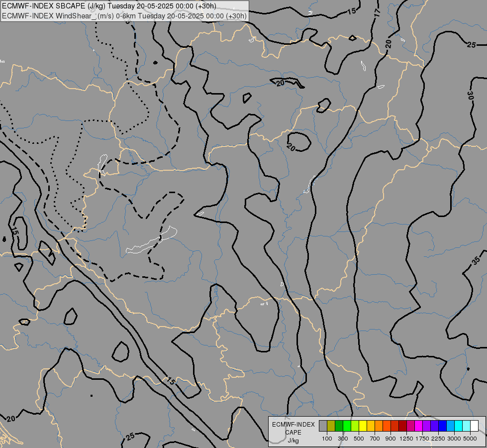This screenshot has height=448, width=487.
Task: Click the '900' legend scale value
Action: (390, 439)
